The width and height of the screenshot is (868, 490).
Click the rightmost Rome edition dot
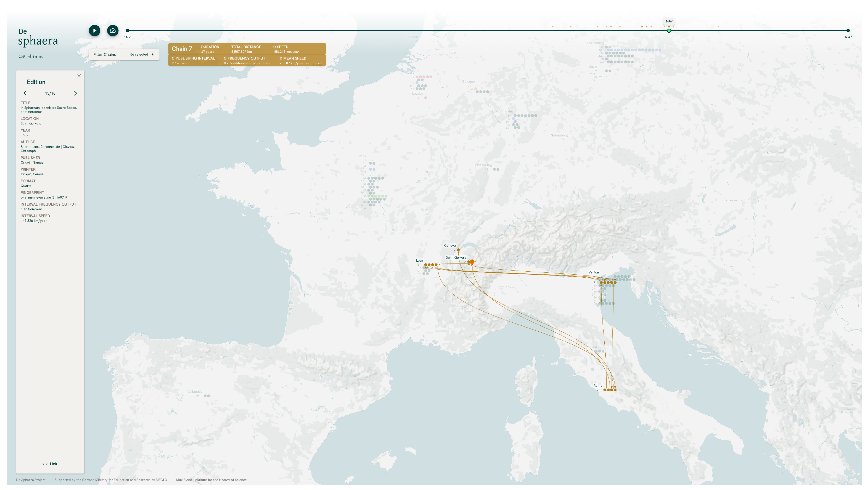click(615, 390)
